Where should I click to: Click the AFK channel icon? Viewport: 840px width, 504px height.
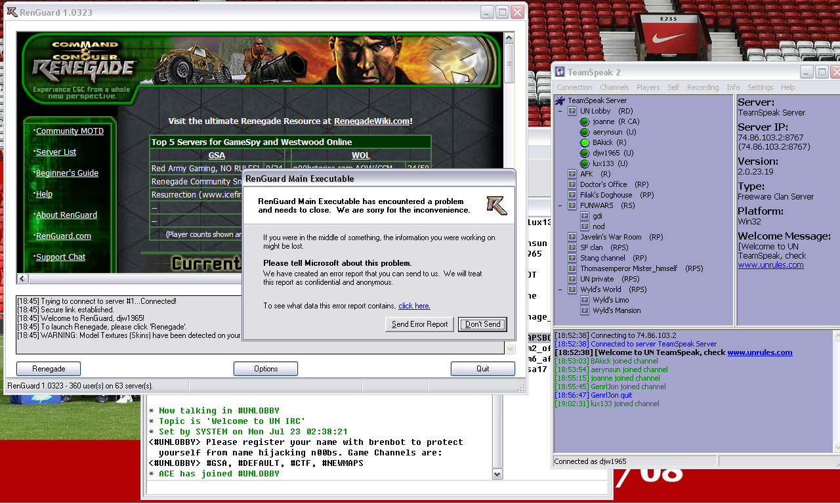(x=572, y=174)
